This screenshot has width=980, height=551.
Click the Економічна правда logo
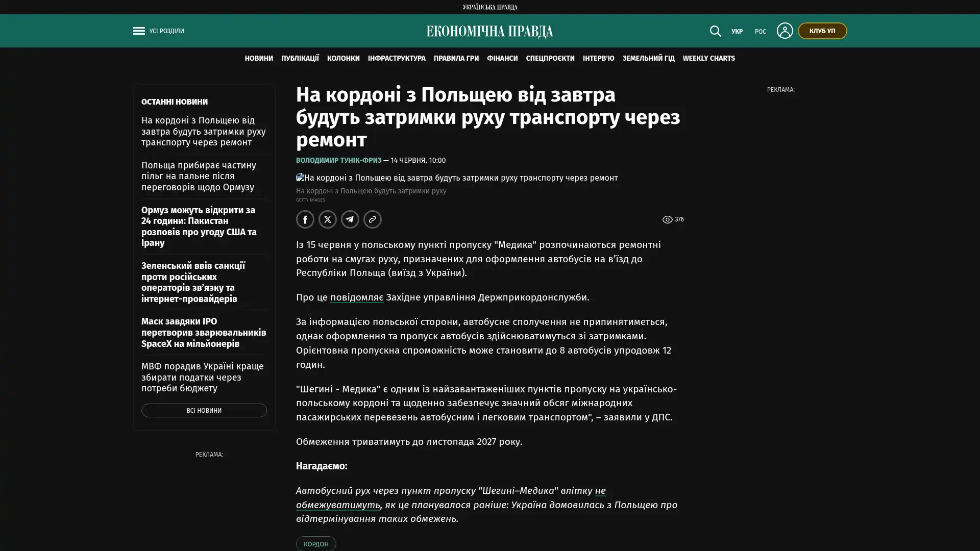489,32
